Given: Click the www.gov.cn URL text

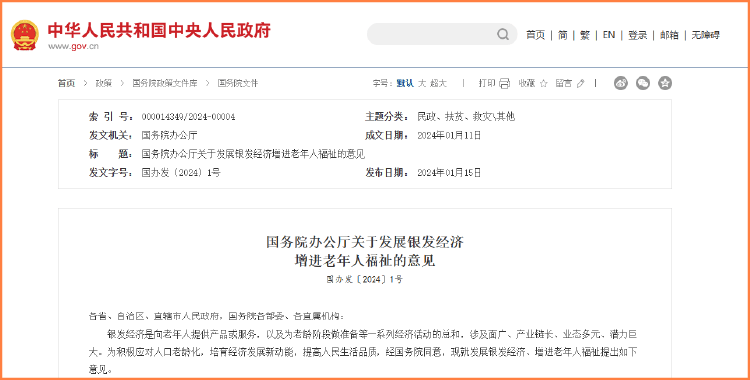Looking at the screenshot, I should click(73, 46).
